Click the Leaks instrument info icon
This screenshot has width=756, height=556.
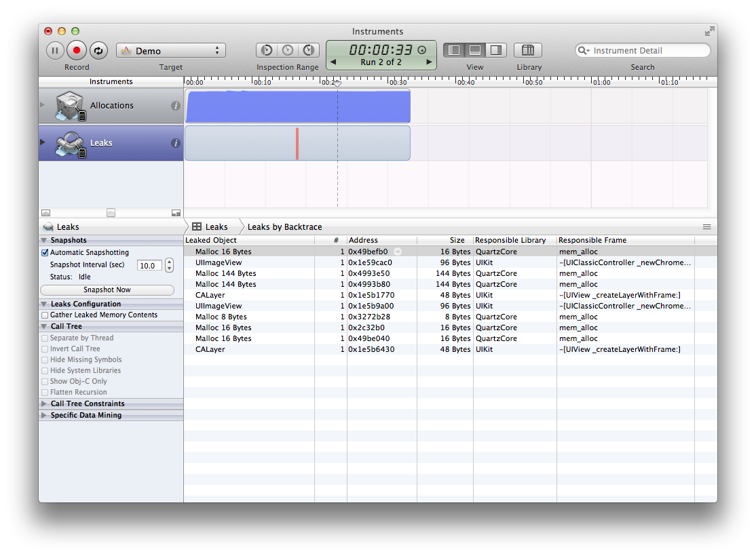click(175, 143)
